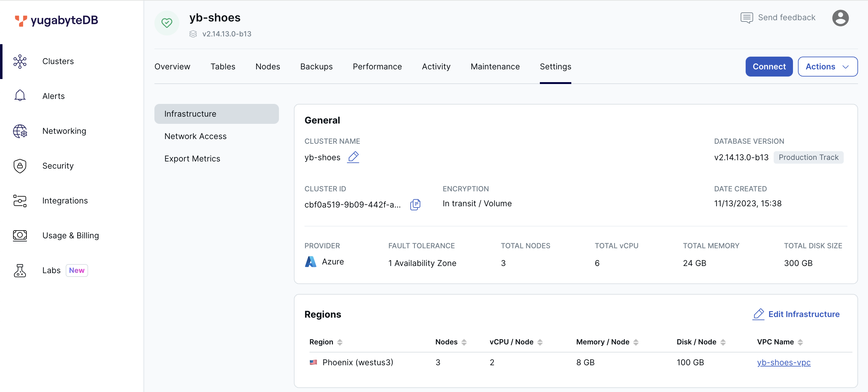Select the Performance tab
868x392 pixels.
(x=377, y=66)
